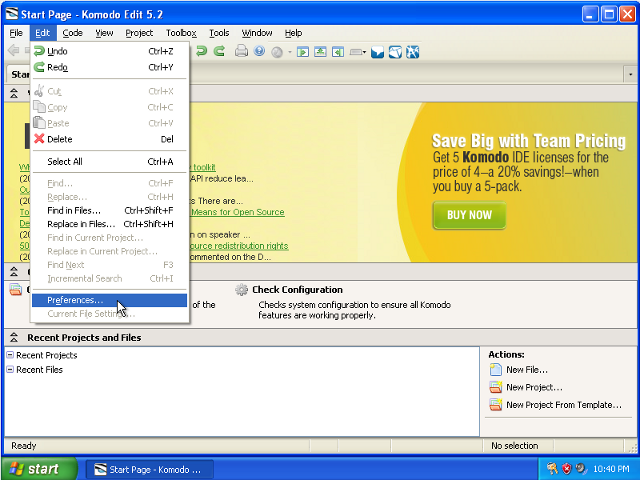
Task: Choose Preferences... from the Edit menu
Action: pos(109,300)
